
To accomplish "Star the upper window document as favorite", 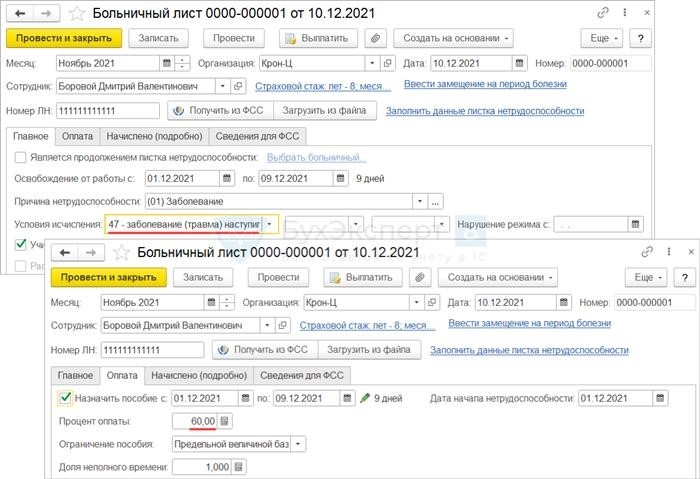I will 77,13.
